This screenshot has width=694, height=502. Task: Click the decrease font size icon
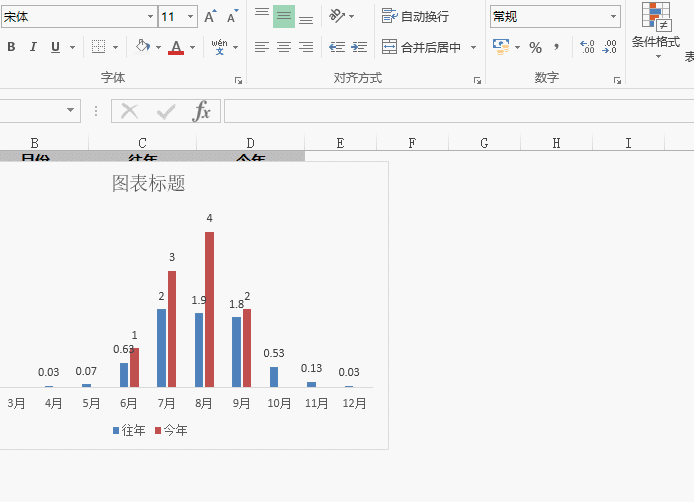point(232,17)
